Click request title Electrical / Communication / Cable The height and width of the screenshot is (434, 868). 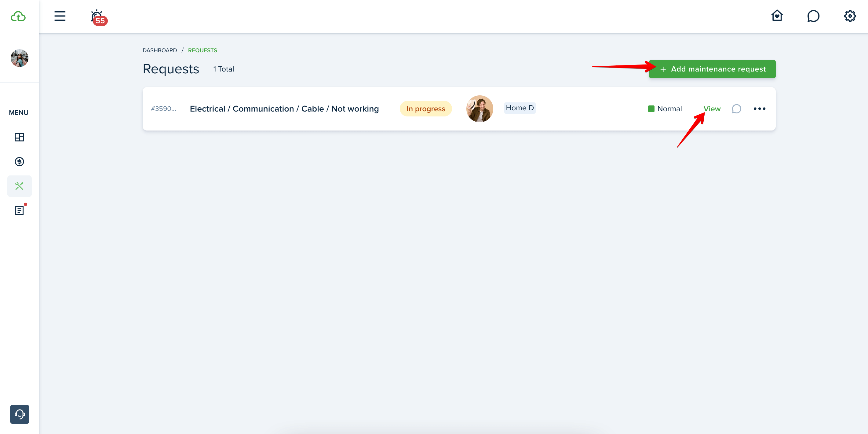click(x=284, y=108)
